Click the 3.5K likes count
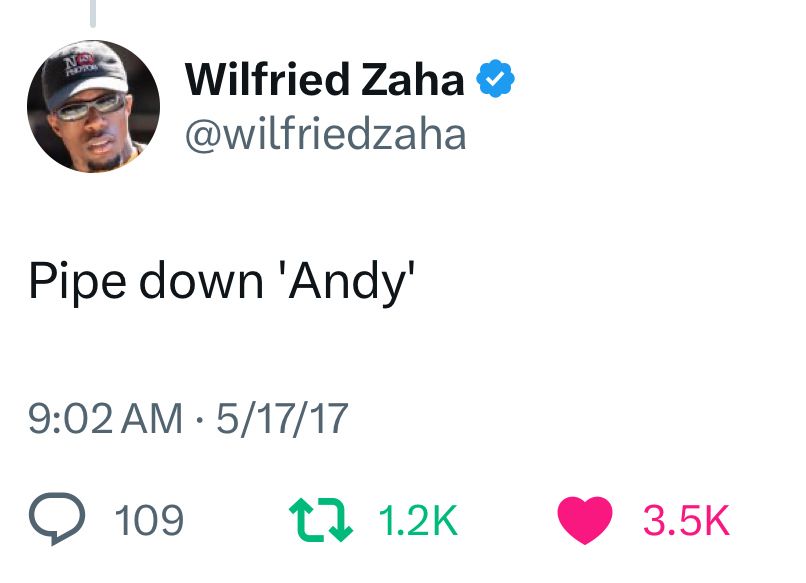 (686, 518)
